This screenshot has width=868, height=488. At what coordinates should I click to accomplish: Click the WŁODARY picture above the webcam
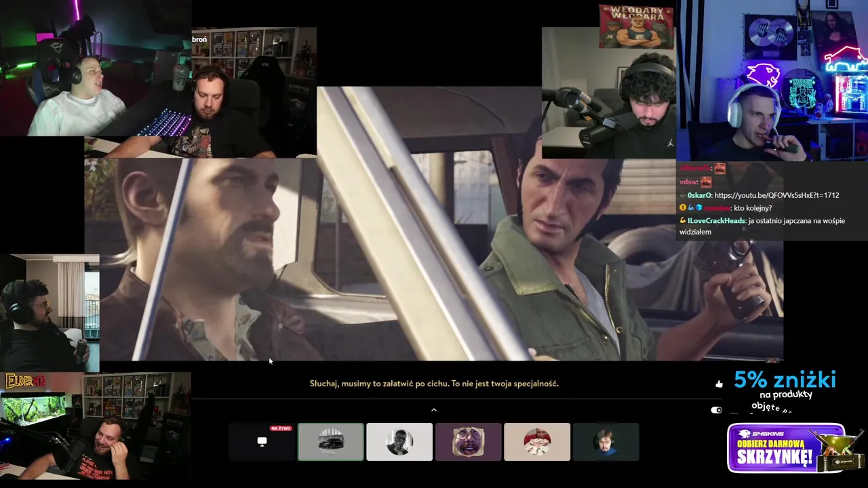[x=636, y=26]
